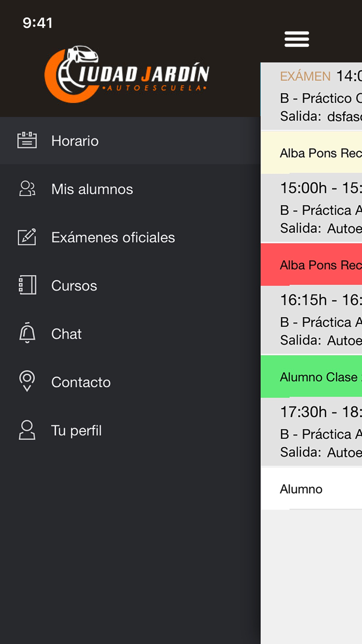Select the yellow Alba Pons student row
Screen dimensions: 362x644
(311, 152)
